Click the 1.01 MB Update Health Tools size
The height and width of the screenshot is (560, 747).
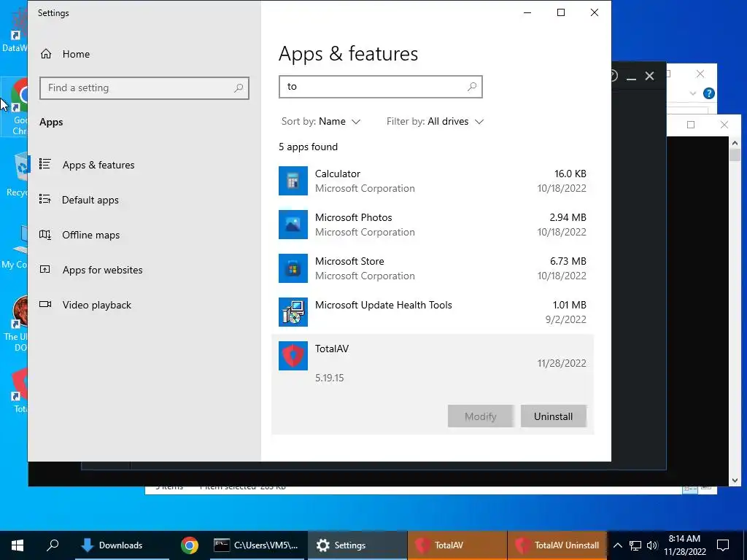[569, 306]
